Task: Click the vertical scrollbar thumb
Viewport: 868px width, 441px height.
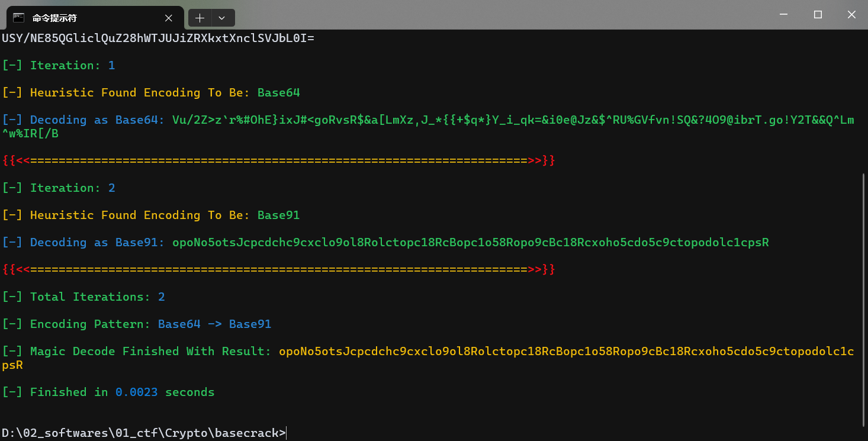Action: click(x=863, y=298)
